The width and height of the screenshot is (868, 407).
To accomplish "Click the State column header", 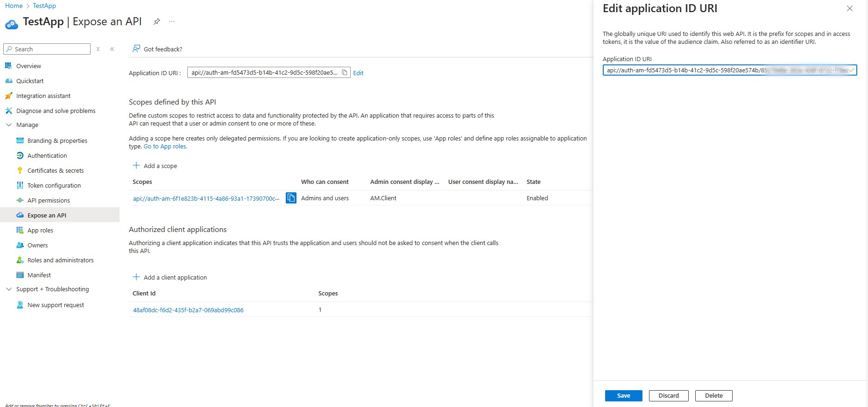I will click(x=534, y=182).
